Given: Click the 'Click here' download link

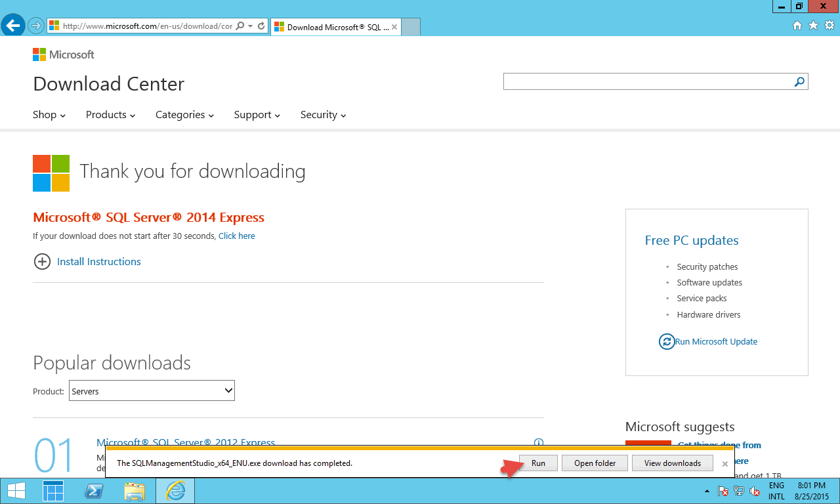Looking at the screenshot, I should 237,236.
